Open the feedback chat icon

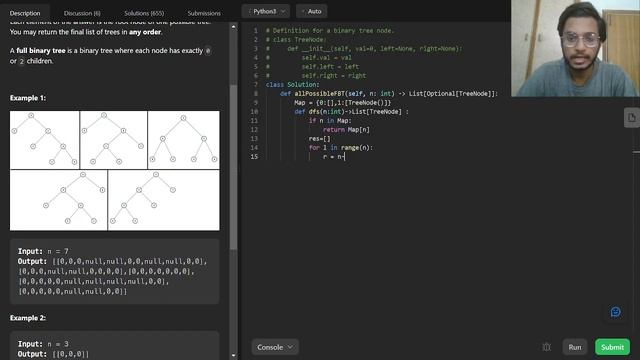click(x=616, y=312)
